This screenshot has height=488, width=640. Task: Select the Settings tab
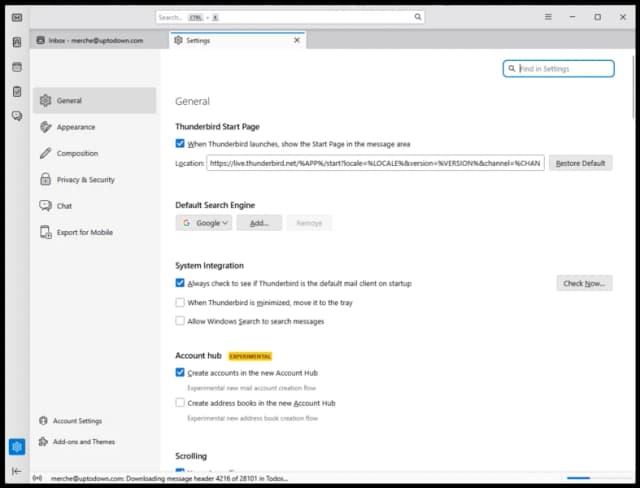[x=237, y=40]
